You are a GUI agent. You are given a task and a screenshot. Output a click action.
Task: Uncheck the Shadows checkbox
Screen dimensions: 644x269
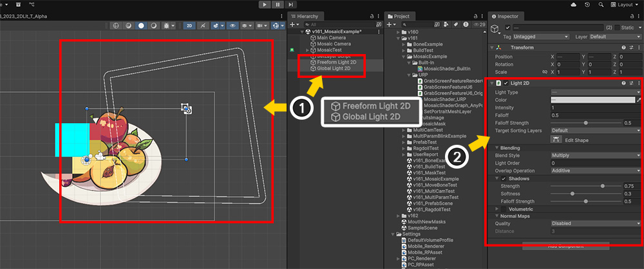504,178
